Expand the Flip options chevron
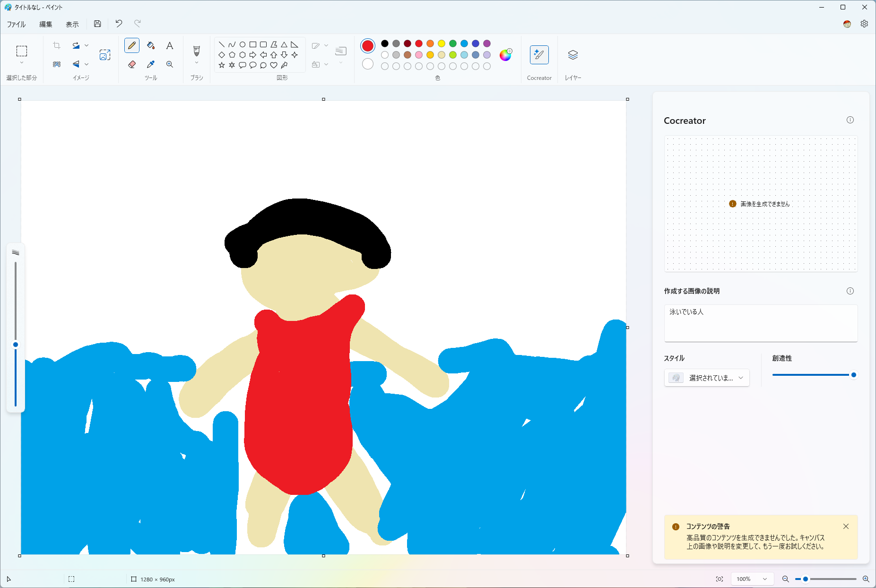The height and width of the screenshot is (588, 876). coord(87,64)
